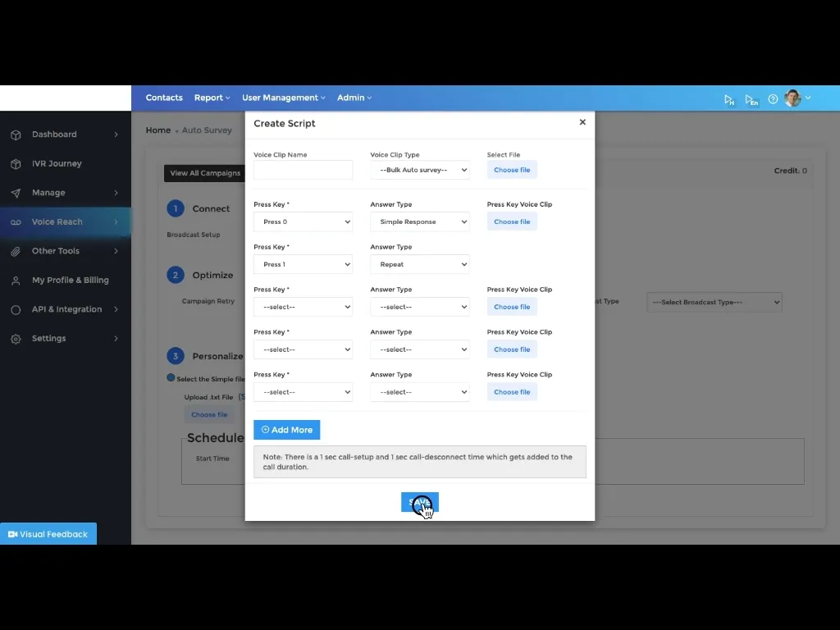Expand the Voice Reach sidebar chevron
The image size is (840, 630).
click(116, 221)
